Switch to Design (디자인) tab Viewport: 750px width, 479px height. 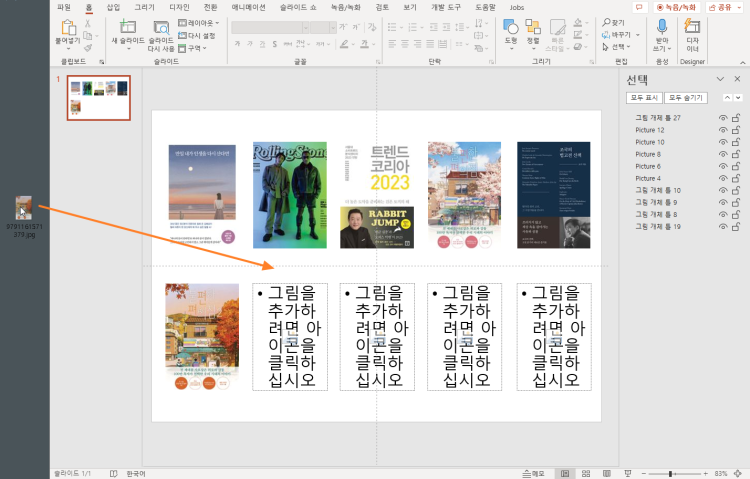tap(179, 7)
